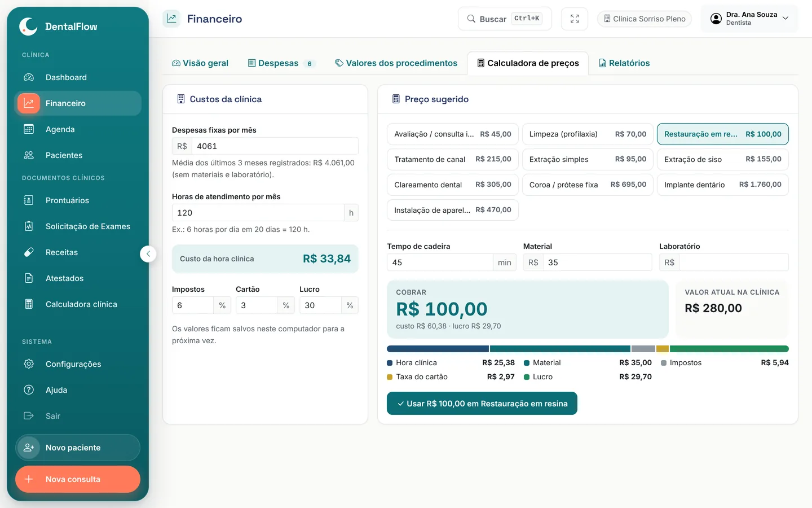The height and width of the screenshot is (508, 812).
Task: Open Agenda via its calendar icon
Action: coord(29,129)
